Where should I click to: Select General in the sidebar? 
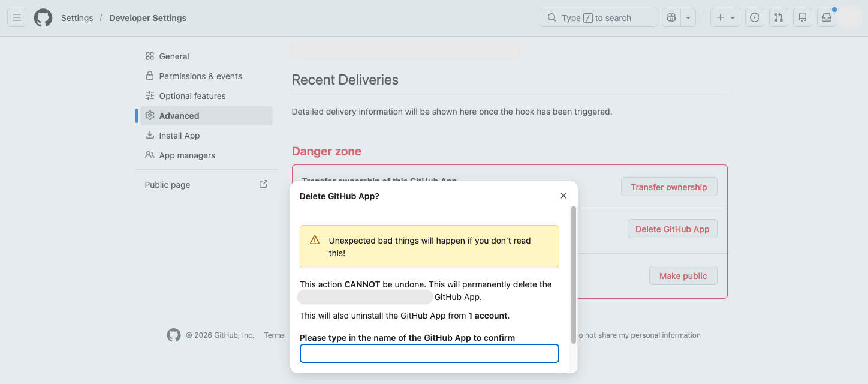(206, 56)
